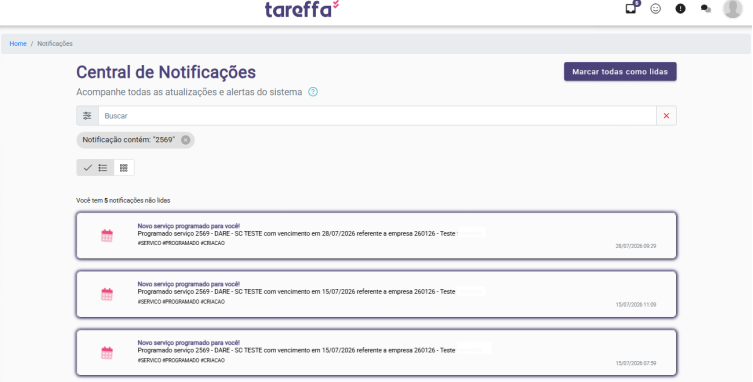Click 'Você tem 5 notificações não lidas' text
753x382 pixels.
(x=123, y=200)
